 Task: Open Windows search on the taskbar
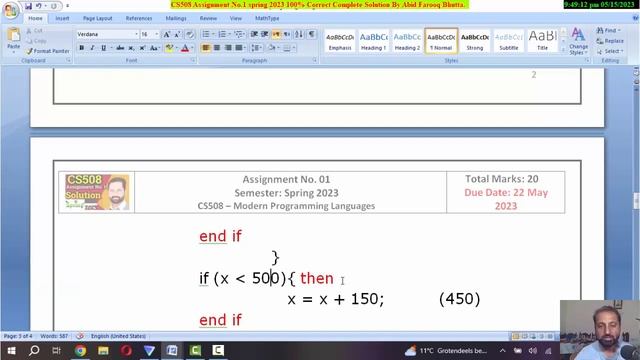(x=34, y=351)
